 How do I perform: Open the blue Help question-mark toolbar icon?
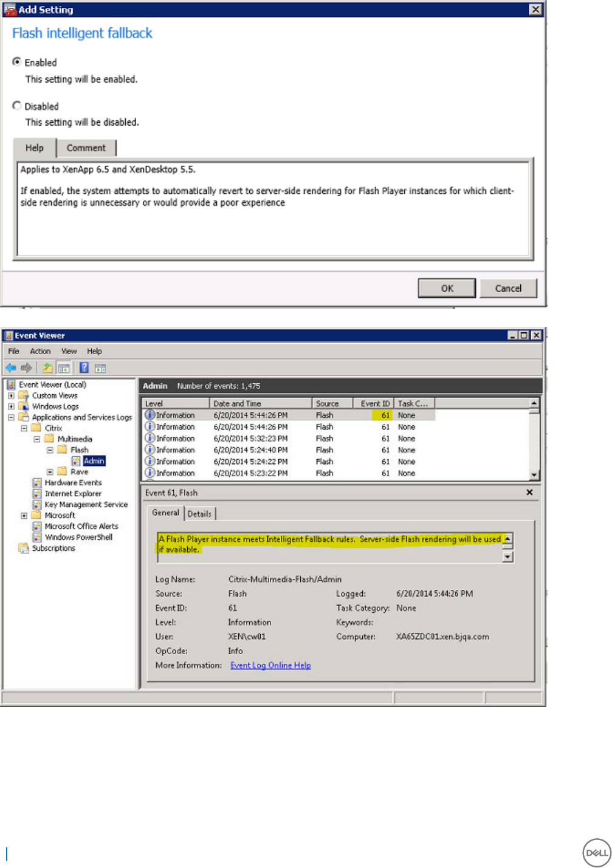[x=84, y=367]
